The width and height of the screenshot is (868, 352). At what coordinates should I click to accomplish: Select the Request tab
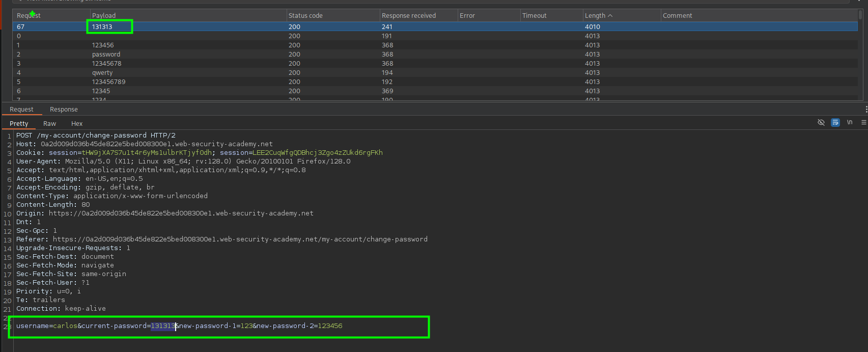[21, 110]
